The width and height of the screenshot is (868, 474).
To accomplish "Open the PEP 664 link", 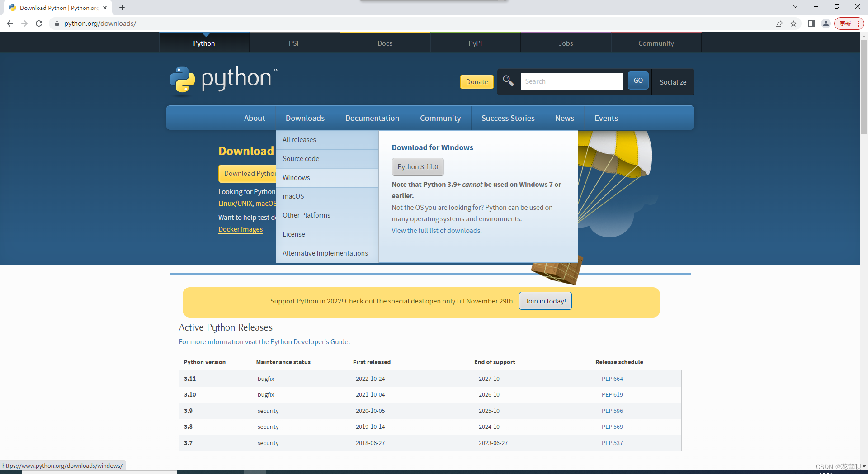I will (612, 379).
